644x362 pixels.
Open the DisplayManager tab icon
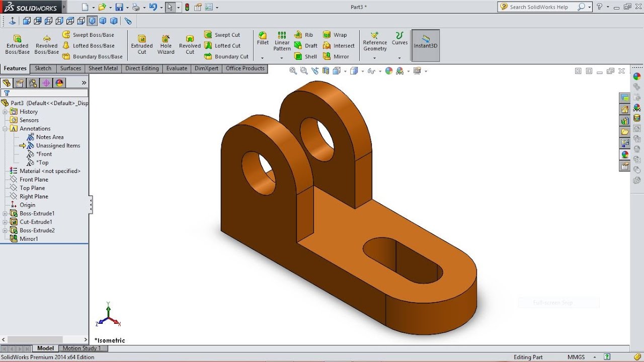[x=59, y=83]
